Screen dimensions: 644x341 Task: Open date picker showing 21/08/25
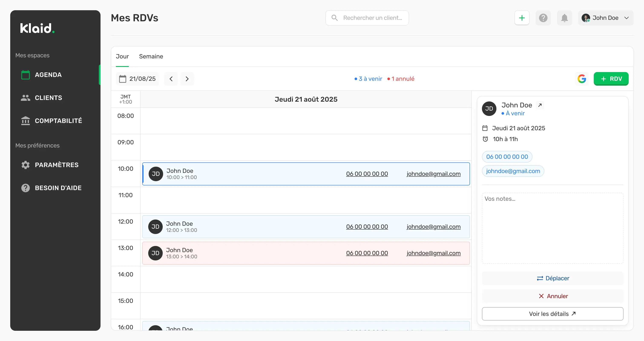138,79
